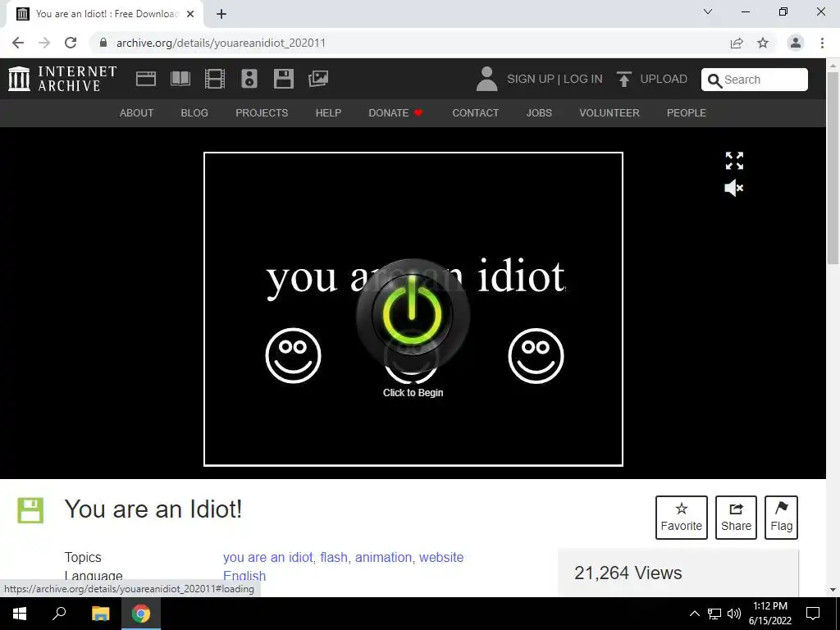Click the lock site info icon
This screenshot has width=840, height=630.
(103, 43)
